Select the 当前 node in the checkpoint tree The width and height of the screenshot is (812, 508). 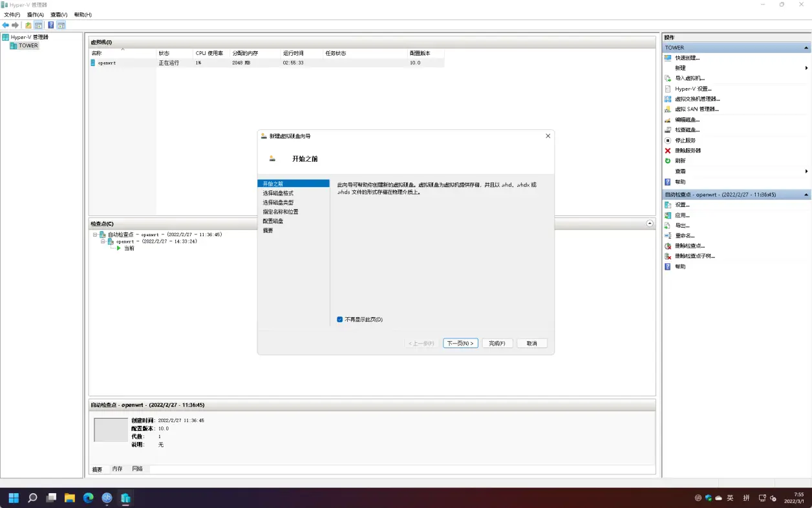click(129, 248)
